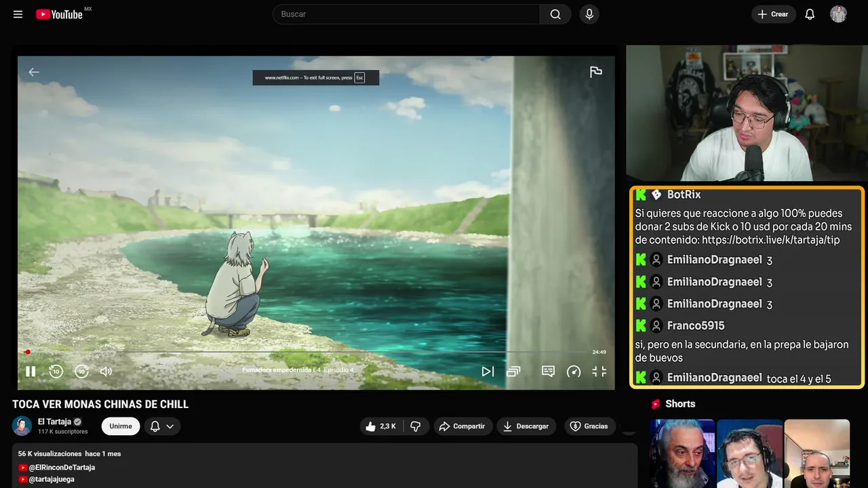The height and width of the screenshot is (488, 868).
Task: Click the BotRix username in chat
Action: coord(684,195)
